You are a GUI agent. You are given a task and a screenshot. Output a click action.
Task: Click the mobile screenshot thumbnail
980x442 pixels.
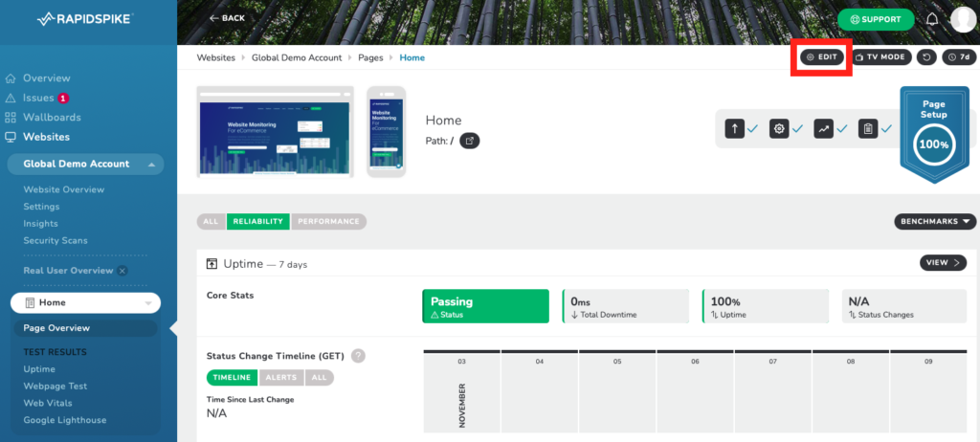point(386,132)
